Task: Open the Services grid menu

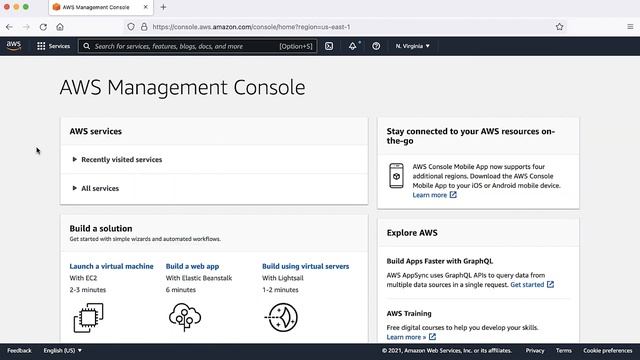Action: click(x=41, y=46)
